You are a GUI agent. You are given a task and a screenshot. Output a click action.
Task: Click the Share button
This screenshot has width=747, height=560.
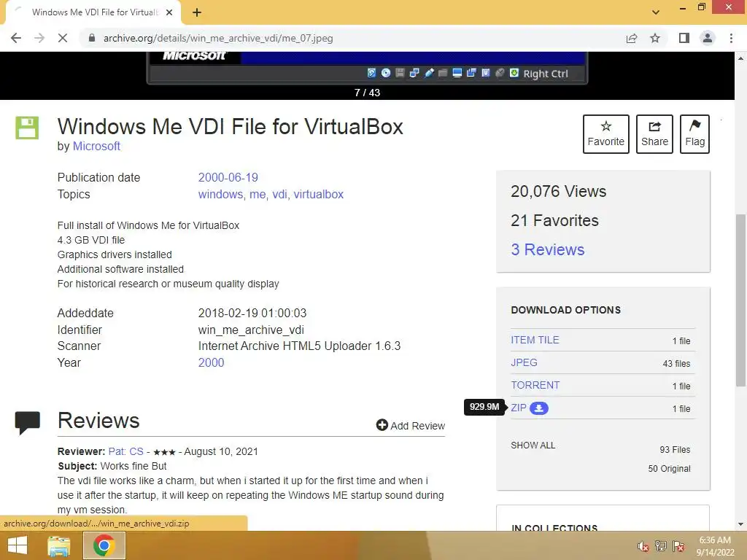654,134
